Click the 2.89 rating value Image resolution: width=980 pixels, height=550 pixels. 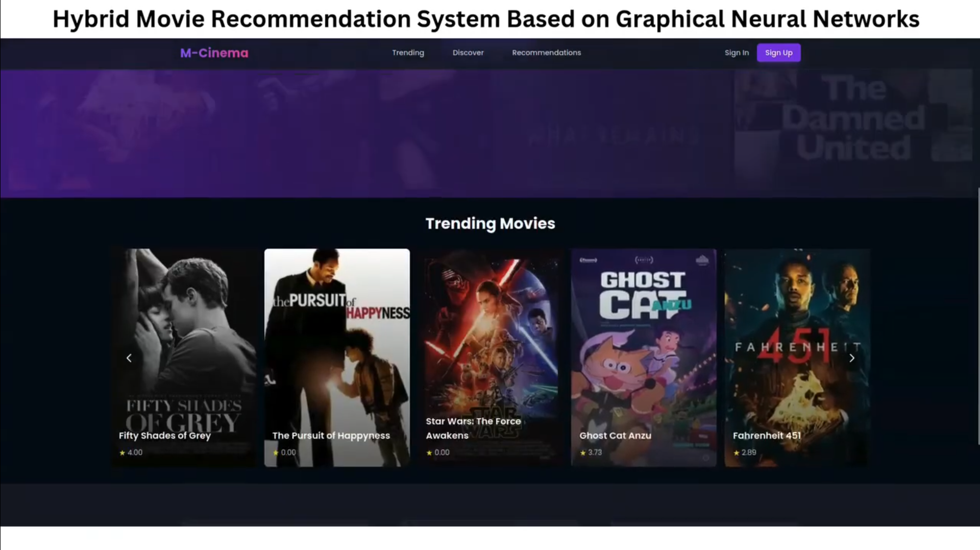pyautogui.click(x=749, y=452)
